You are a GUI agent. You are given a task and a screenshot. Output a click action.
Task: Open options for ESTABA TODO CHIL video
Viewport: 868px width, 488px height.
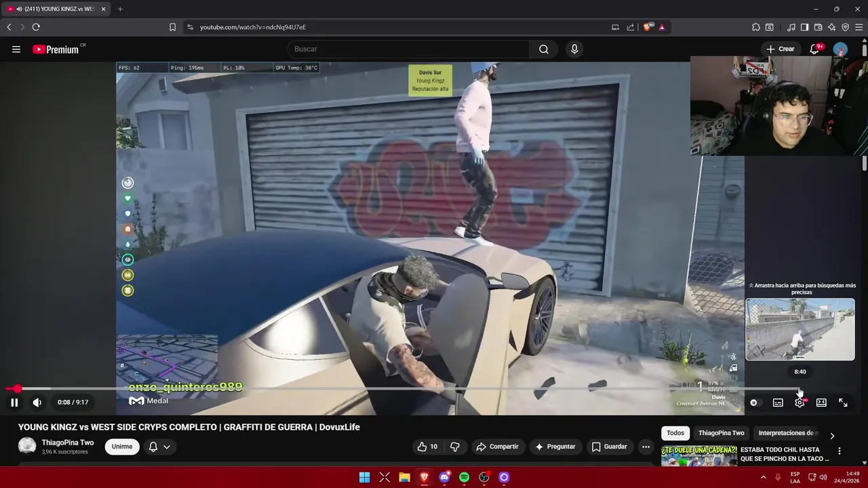pos(840,451)
